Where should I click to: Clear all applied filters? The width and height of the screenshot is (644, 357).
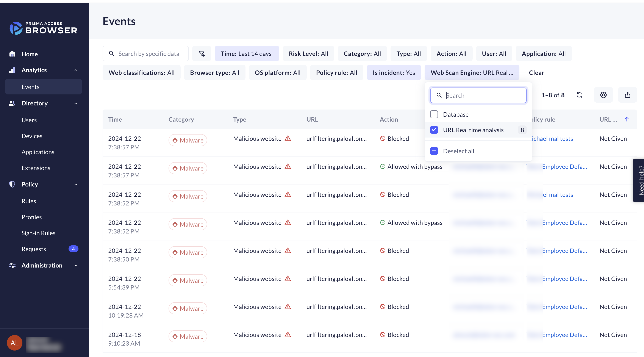[x=536, y=72]
